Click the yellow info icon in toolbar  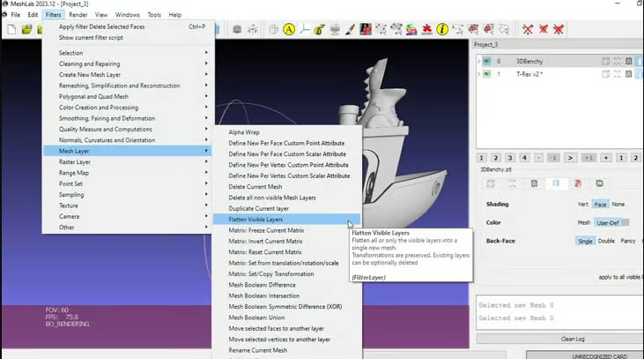(x=442, y=29)
